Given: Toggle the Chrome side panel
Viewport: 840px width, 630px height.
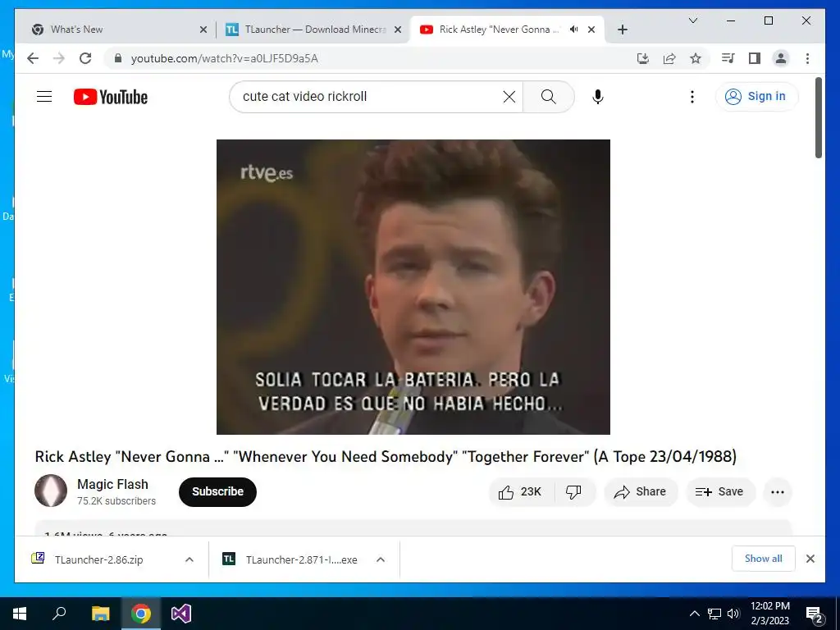Looking at the screenshot, I should tap(755, 58).
